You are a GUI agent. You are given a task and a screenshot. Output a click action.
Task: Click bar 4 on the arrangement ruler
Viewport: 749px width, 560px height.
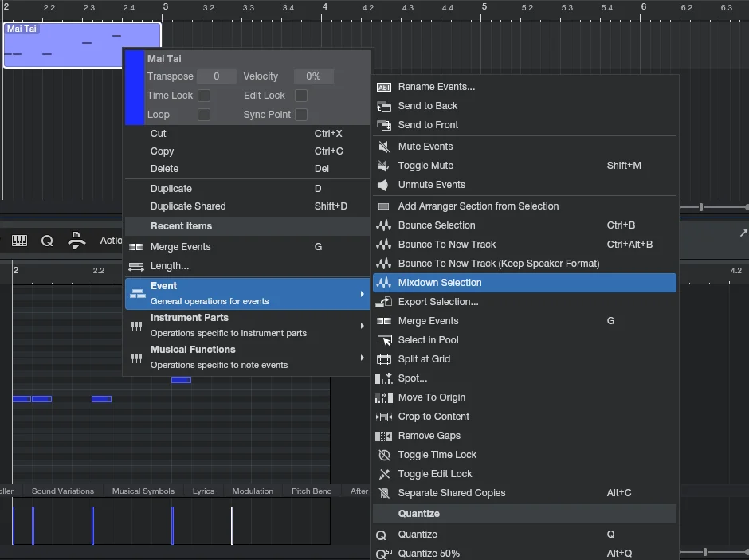(x=325, y=6)
